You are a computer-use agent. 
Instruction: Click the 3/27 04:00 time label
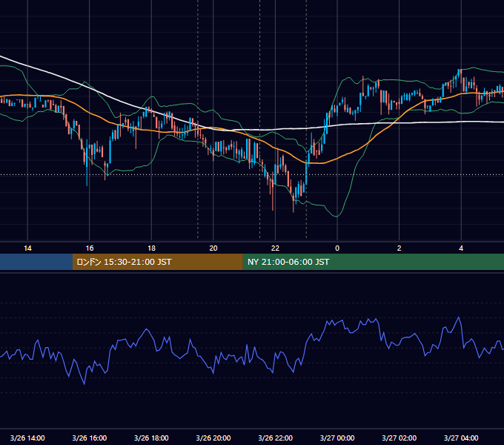[x=461, y=438]
